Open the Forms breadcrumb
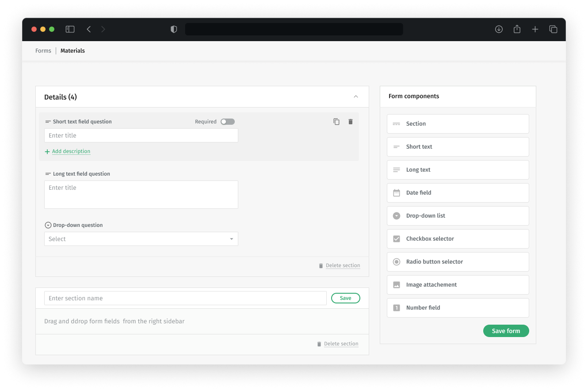The height and width of the screenshot is (391, 588). [x=43, y=51]
